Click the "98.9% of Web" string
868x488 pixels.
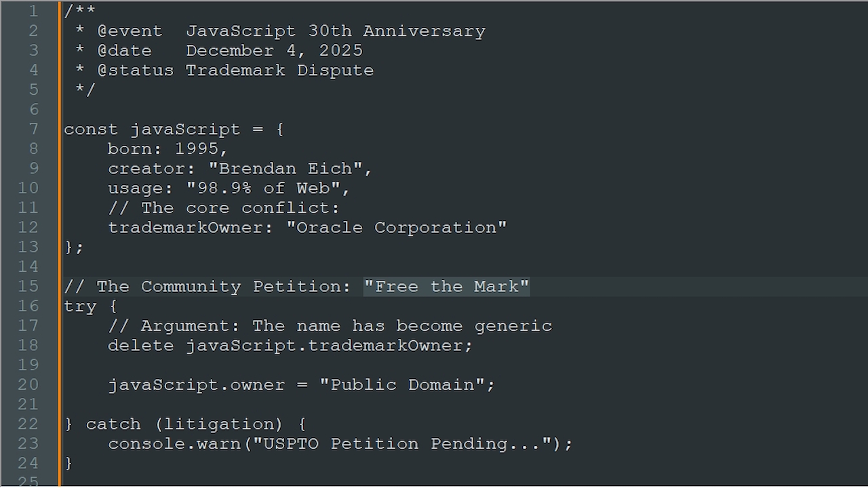coord(268,188)
